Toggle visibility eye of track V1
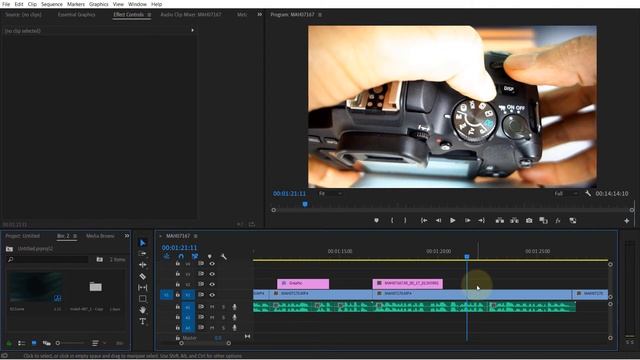 point(212,295)
